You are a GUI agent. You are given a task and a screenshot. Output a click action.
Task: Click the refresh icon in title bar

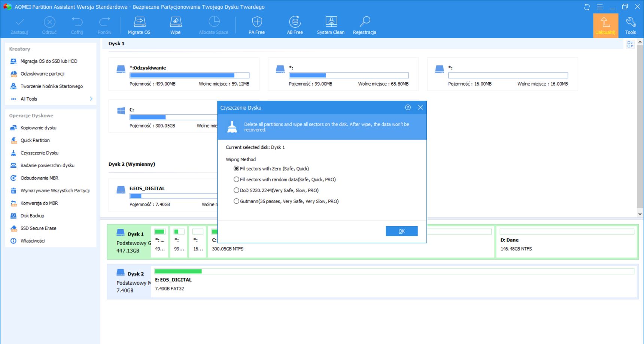tap(587, 7)
